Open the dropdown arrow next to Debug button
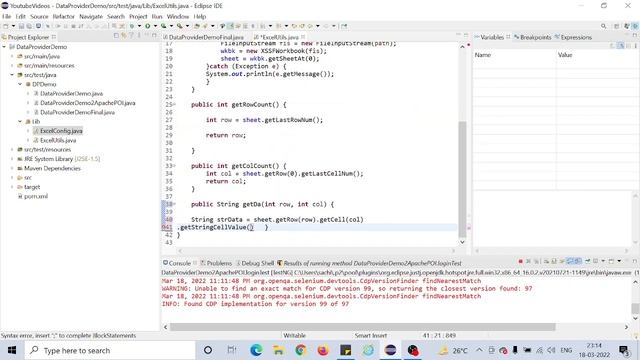 tap(139, 26)
